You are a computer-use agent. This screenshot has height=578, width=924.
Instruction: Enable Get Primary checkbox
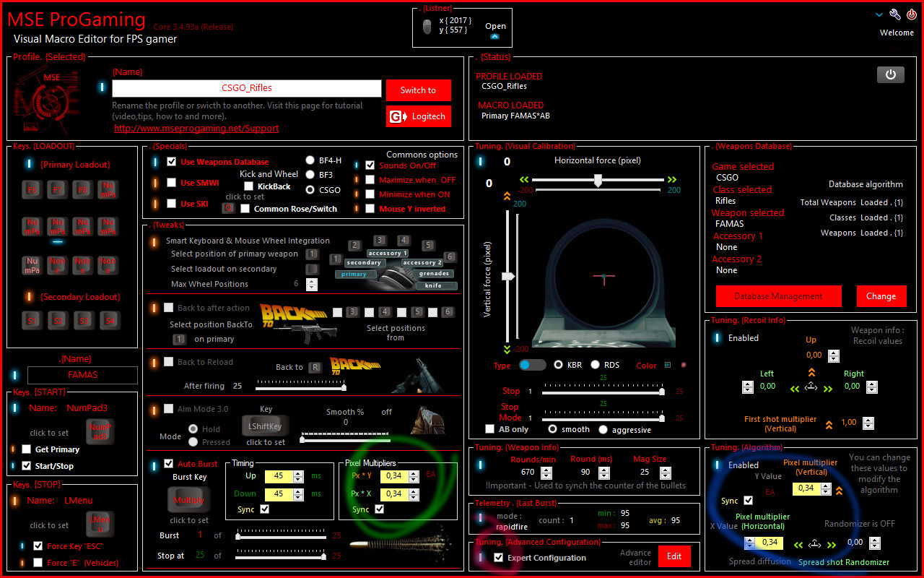point(27,449)
